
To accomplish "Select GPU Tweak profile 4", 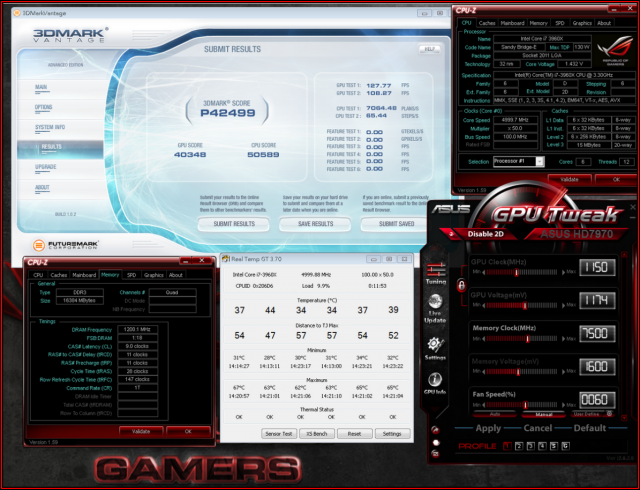I will tap(542, 446).
